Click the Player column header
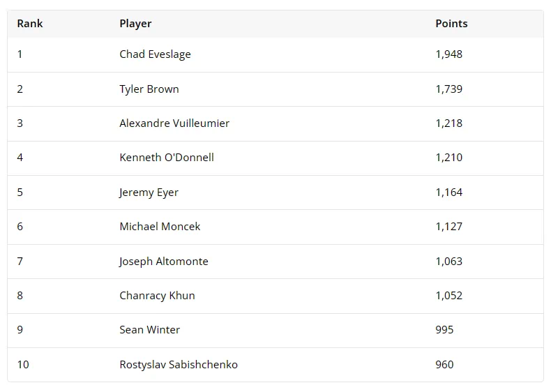 pyautogui.click(x=135, y=24)
